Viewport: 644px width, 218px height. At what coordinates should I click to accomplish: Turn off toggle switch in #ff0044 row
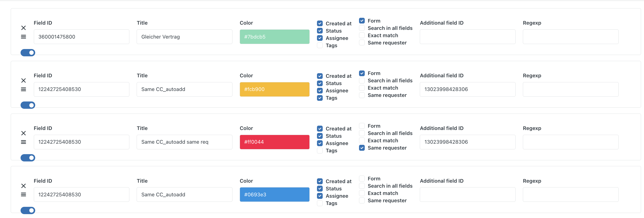[x=28, y=158]
